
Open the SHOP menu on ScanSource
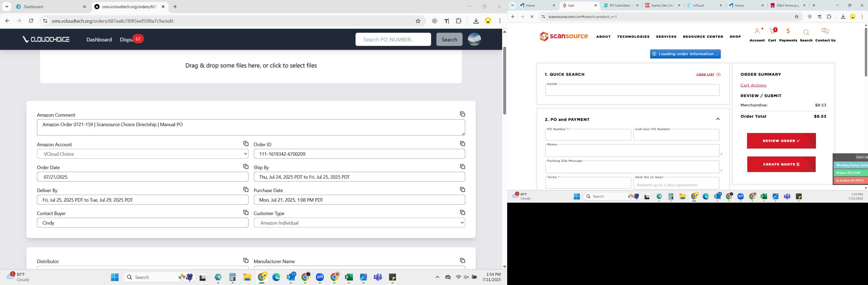[735, 37]
